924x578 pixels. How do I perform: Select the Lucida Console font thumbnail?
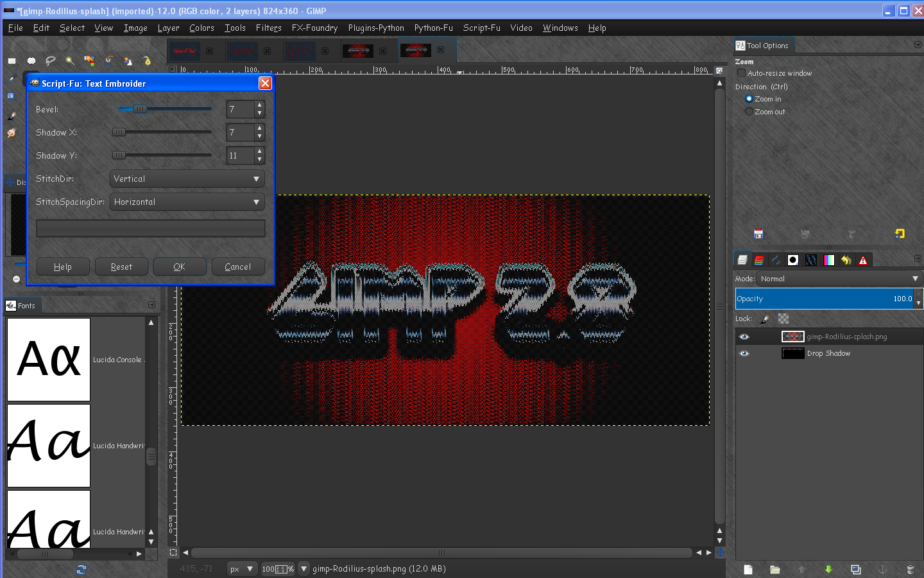(x=49, y=360)
